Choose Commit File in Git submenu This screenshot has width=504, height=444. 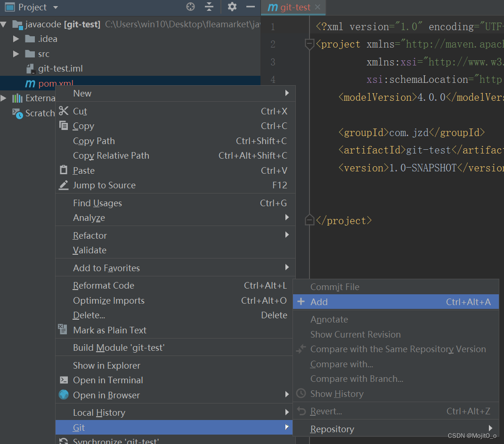pyautogui.click(x=396, y=287)
